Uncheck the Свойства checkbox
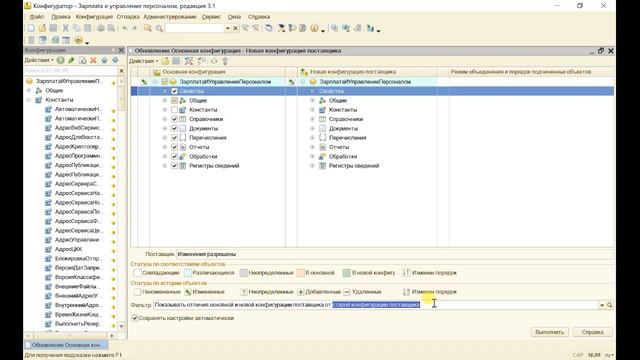The width and height of the screenshot is (640, 360). (174, 91)
